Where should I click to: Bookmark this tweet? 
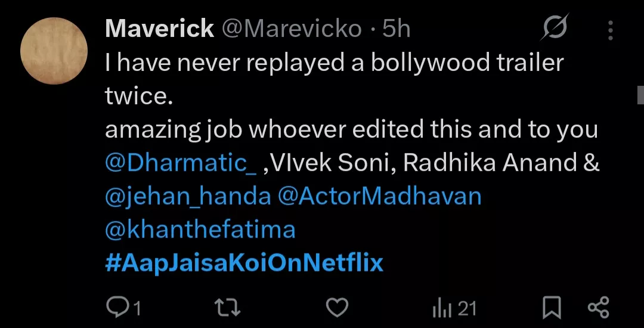(552, 308)
